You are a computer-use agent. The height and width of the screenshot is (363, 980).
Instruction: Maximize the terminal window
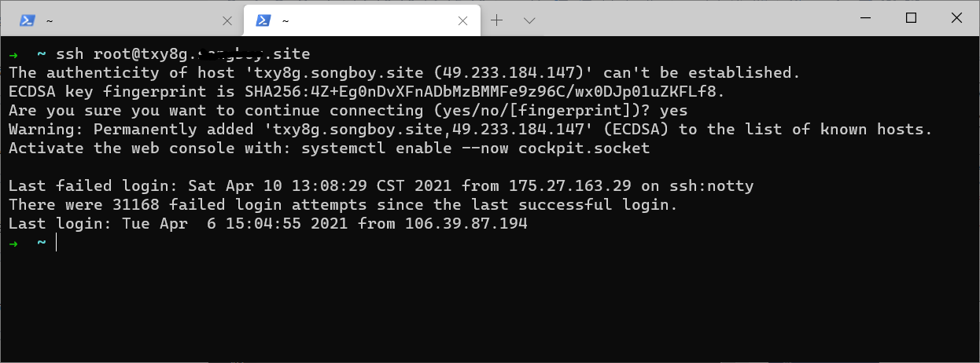(911, 18)
